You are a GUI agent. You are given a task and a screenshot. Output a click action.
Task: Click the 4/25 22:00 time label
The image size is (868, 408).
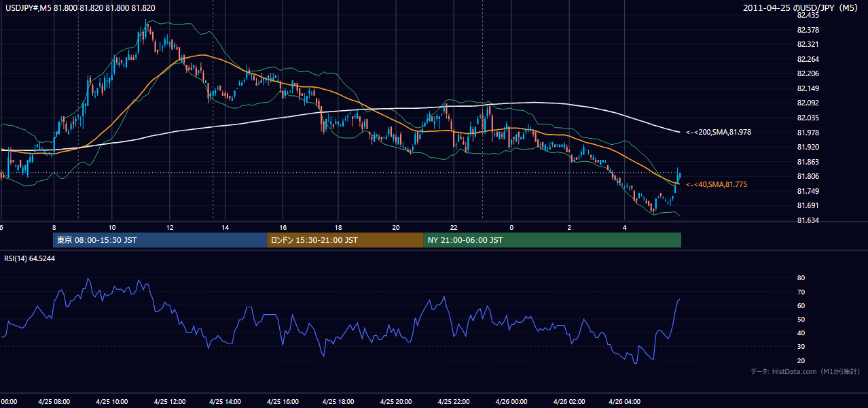[x=454, y=401]
